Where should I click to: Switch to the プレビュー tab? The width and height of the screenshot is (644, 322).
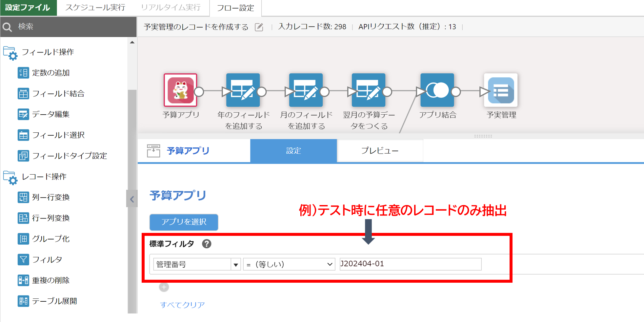380,151
